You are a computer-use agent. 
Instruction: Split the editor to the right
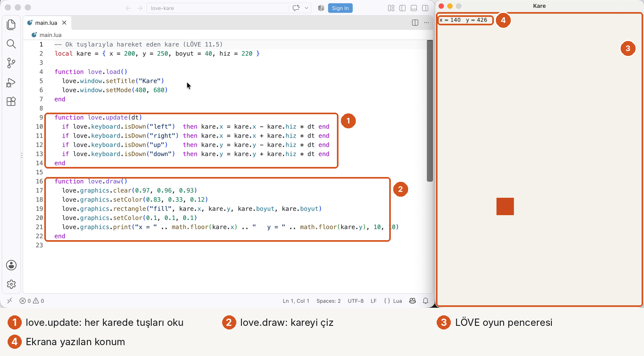click(415, 23)
